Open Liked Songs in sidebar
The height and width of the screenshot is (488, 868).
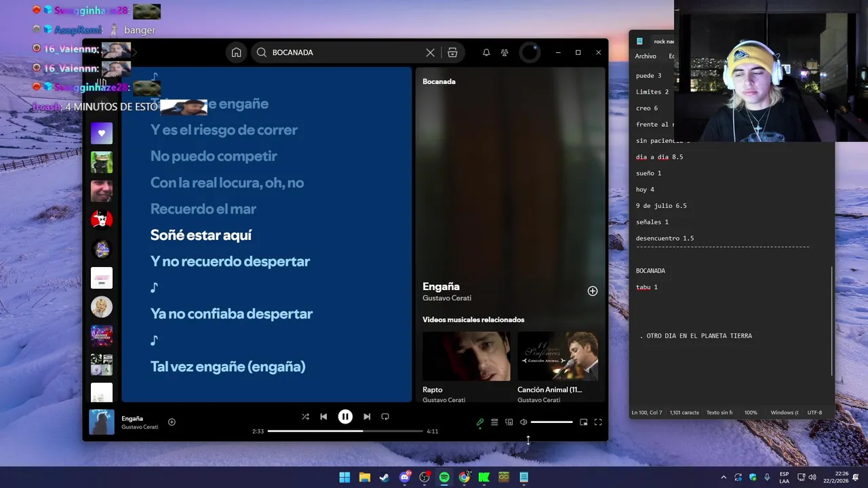[102, 134]
